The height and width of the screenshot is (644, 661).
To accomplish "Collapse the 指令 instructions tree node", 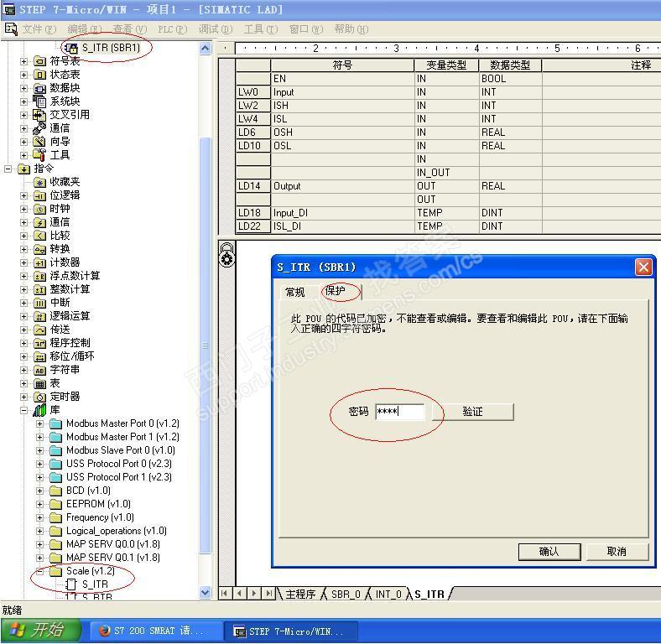I will pyautogui.click(x=8, y=169).
